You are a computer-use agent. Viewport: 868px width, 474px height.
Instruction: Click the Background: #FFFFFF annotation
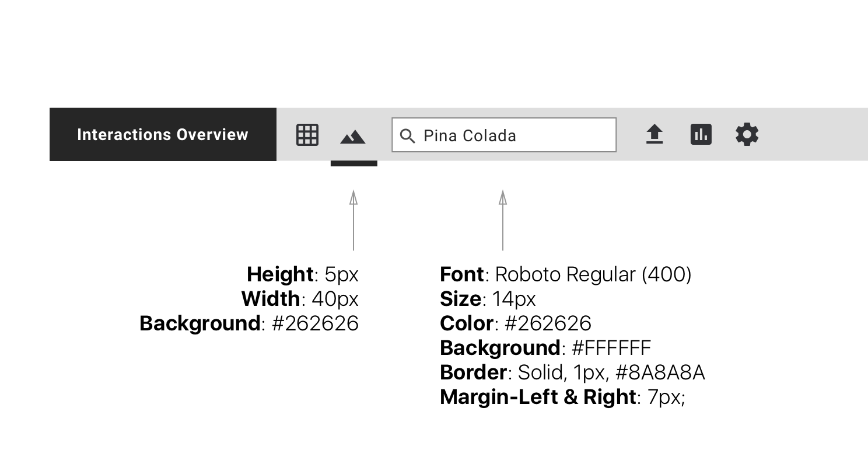[x=545, y=348]
